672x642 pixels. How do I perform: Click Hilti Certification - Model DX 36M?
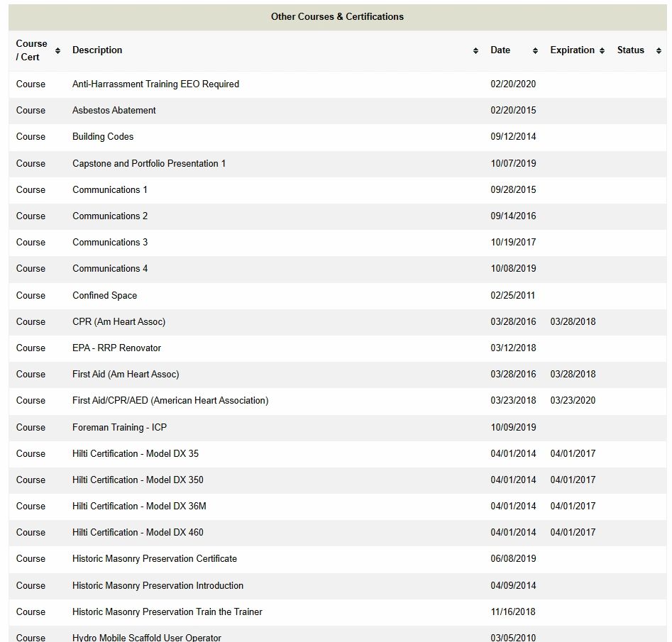pos(139,506)
